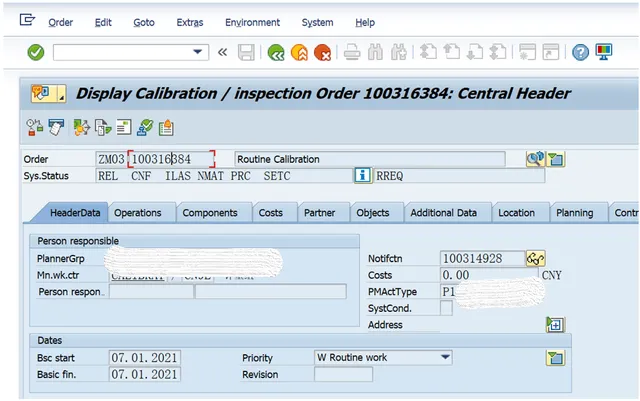Click the blue info status icon

coord(362,176)
